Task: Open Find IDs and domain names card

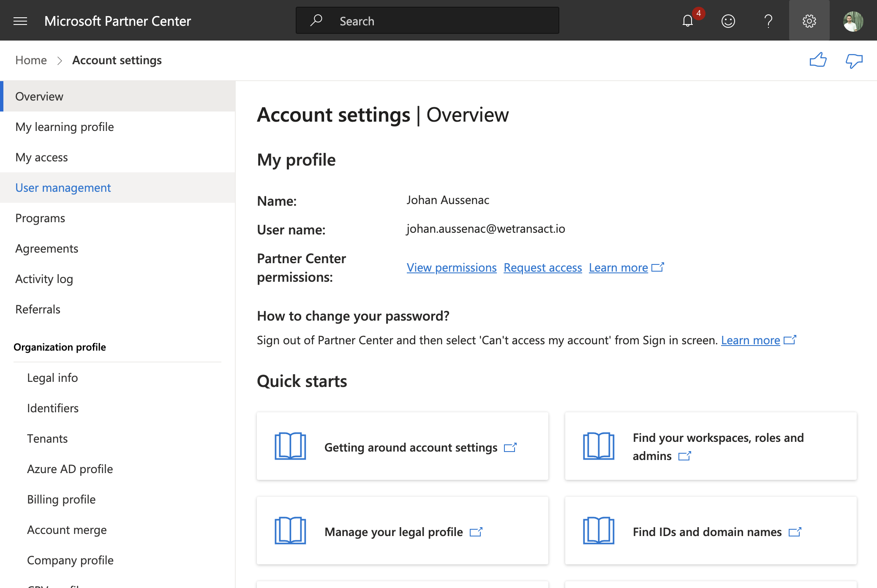Action: [x=711, y=531]
